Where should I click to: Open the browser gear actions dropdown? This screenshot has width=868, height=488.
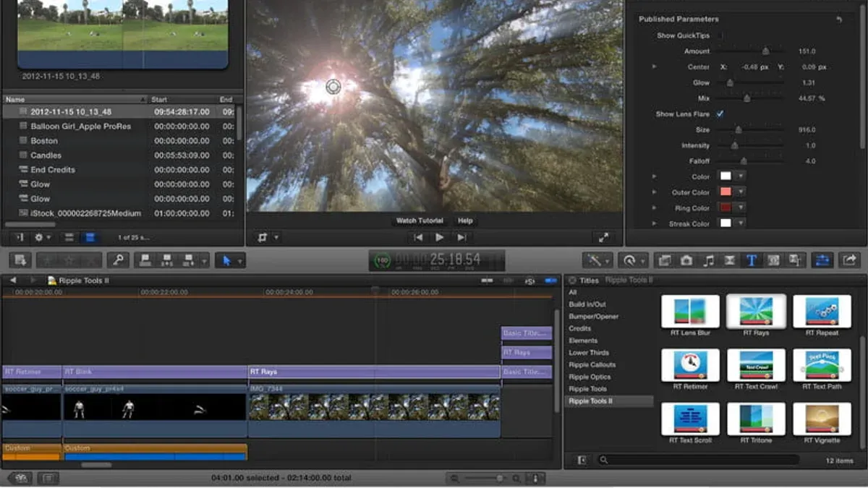point(43,237)
